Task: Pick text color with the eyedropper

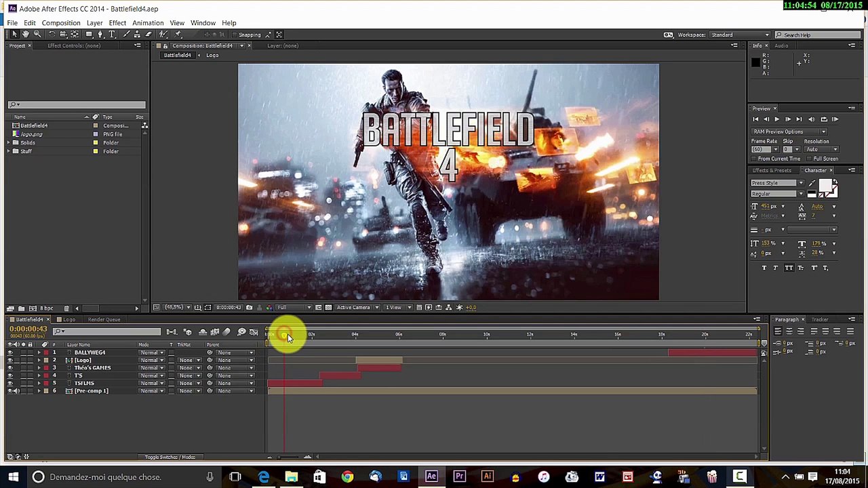Action: point(812,183)
